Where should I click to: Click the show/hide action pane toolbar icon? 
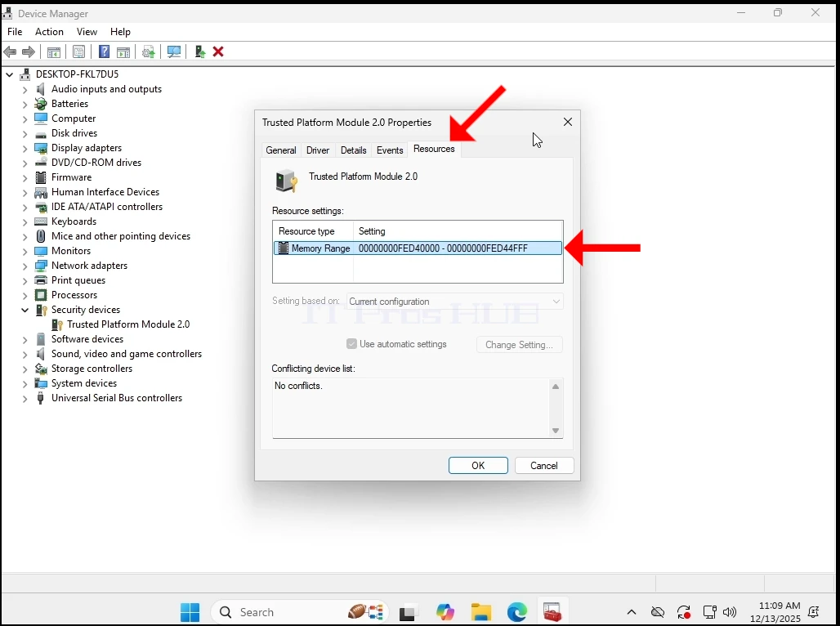[x=123, y=52]
